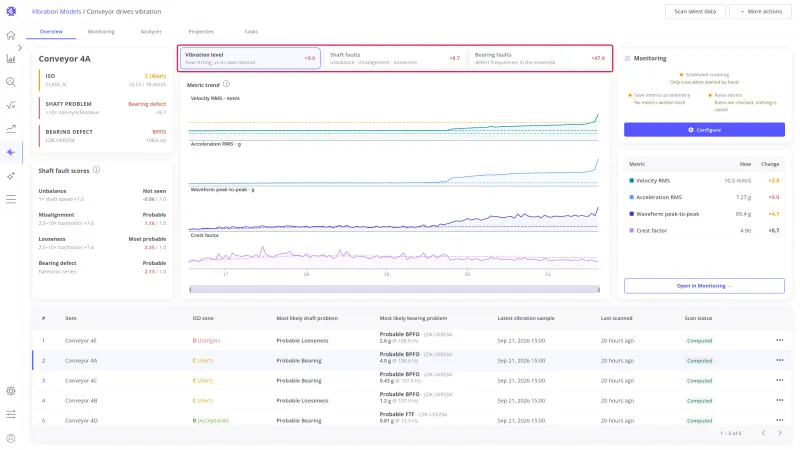Click the SHAFT PROBLEM Bearing defect row
The height and width of the screenshot is (450, 800).
coord(103,108)
